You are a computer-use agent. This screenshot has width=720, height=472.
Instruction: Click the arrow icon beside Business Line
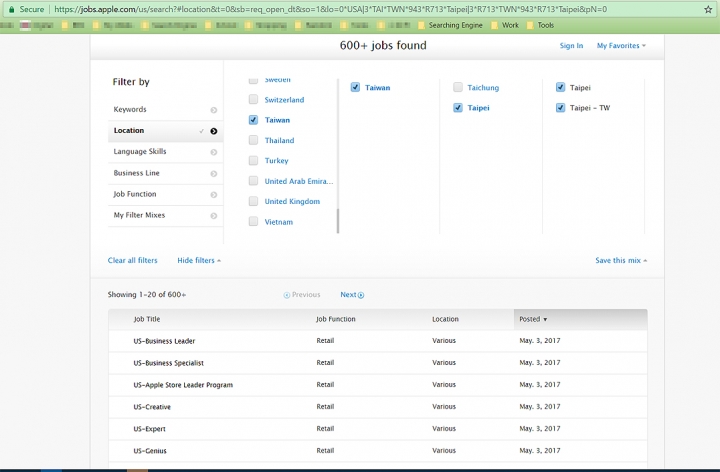pyautogui.click(x=214, y=173)
